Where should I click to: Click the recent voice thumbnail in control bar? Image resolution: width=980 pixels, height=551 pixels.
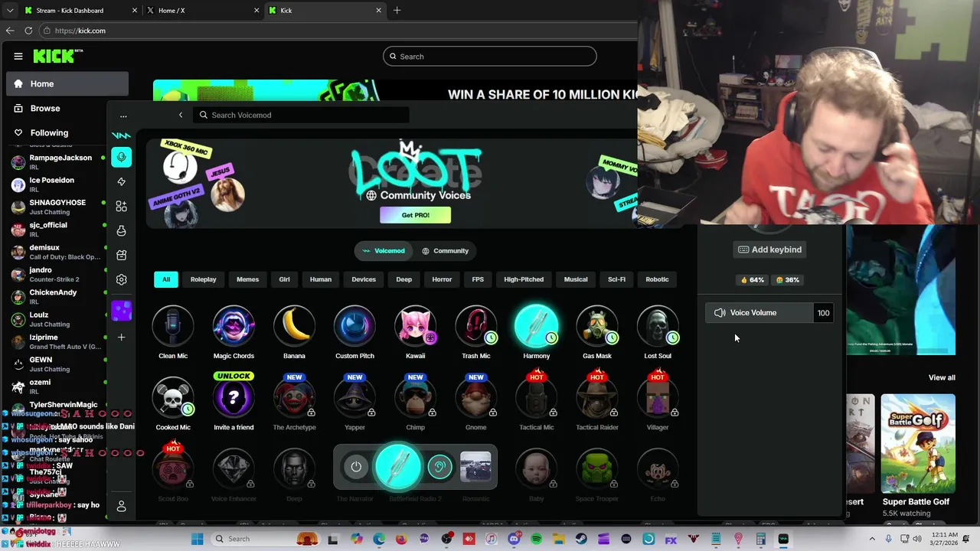[475, 467]
